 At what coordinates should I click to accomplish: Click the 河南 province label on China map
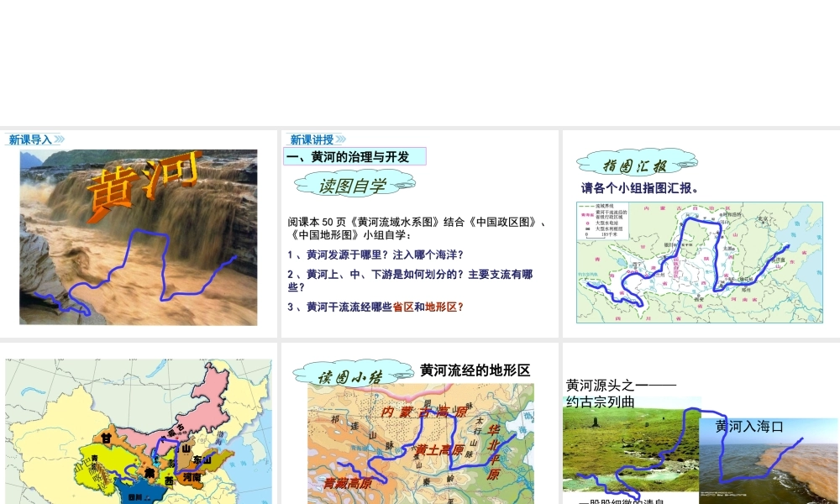point(192,476)
